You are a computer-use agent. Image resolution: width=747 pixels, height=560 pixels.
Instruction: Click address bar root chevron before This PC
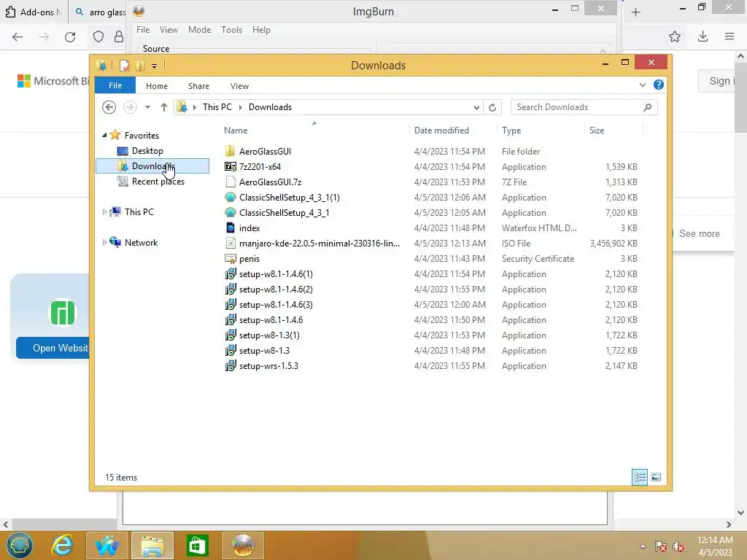(194, 107)
